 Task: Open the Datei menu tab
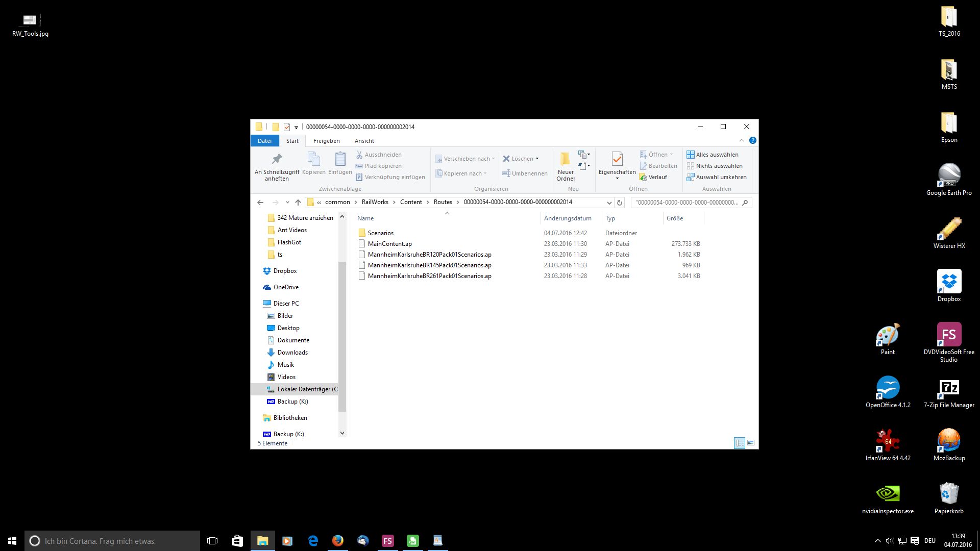tap(264, 141)
